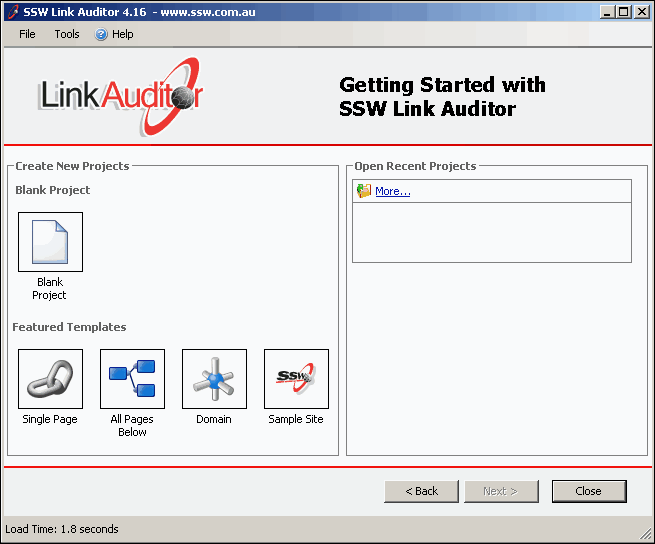Select the Single Page chain-link template

point(50,379)
